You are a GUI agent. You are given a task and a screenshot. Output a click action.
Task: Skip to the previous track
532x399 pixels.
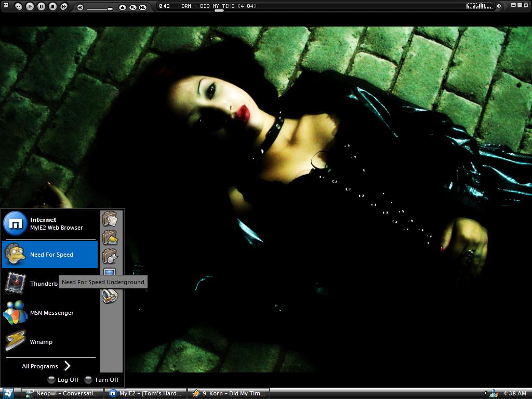point(18,6)
